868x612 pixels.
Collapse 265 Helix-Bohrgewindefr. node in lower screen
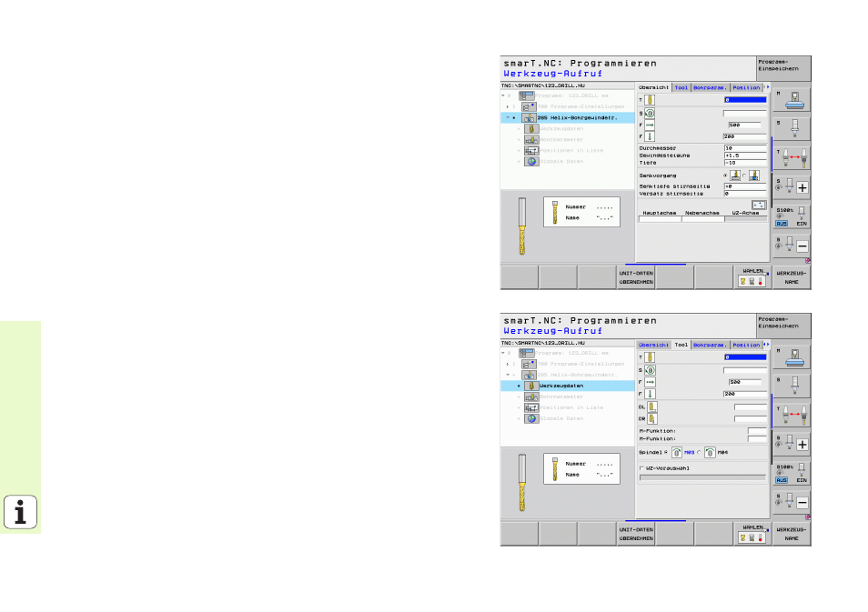(x=508, y=375)
